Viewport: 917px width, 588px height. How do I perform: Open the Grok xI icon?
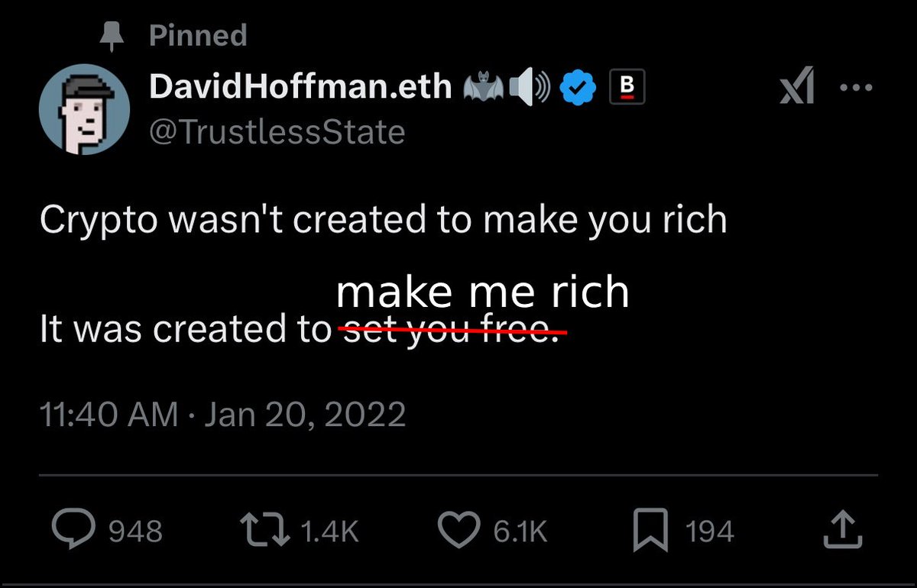coord(796,88)
